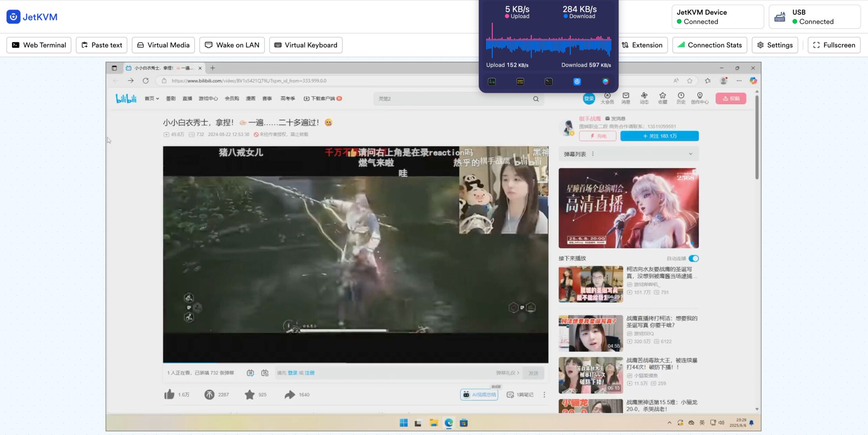Open the 高考季 nav item

pyautogui.click(x=288, y=99)
